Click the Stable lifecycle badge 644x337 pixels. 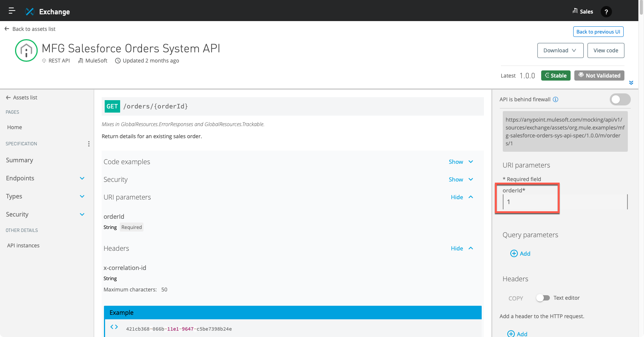(556, 76)
